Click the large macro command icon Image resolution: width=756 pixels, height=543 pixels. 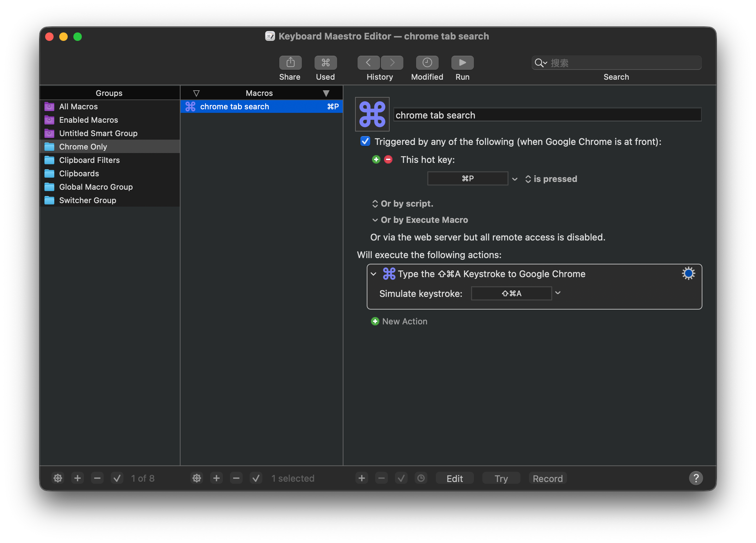372,114
